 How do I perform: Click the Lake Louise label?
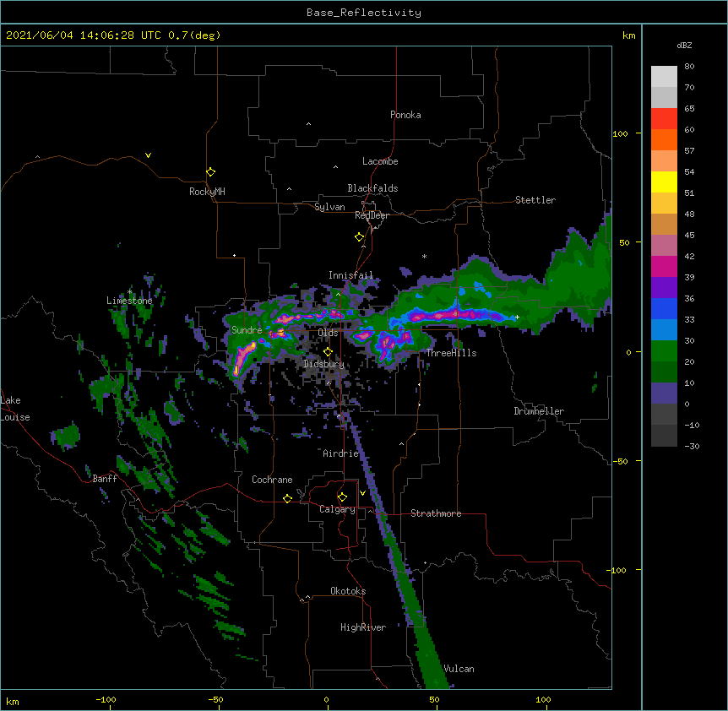(x=15, y=409)
